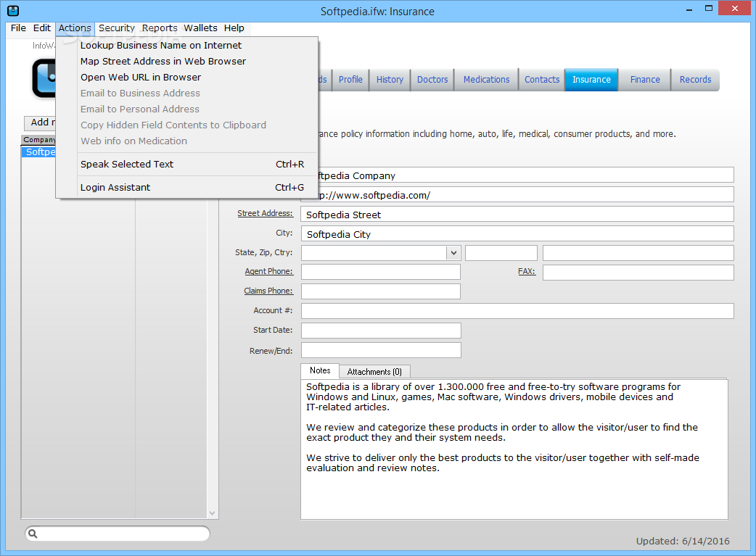
Task: Click the list scrollbar down arrow
Action: click(212, 513)
